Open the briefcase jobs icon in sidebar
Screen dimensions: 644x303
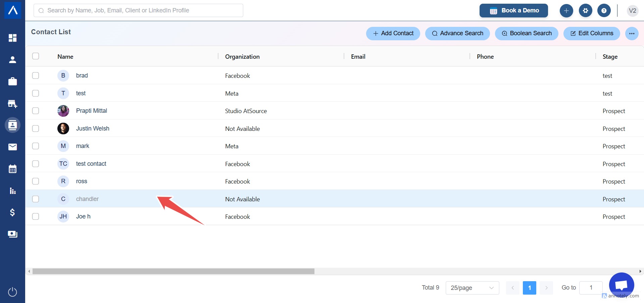point(12,82)
